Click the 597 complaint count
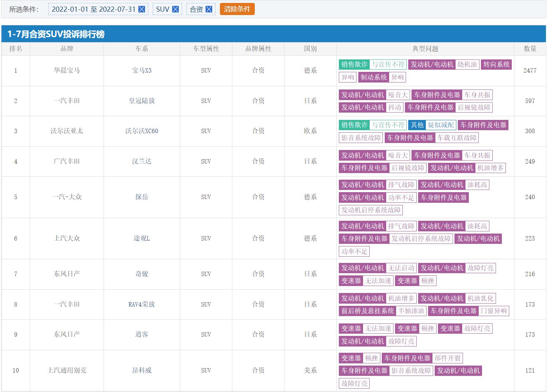This screenshot has height=392, width=547. point(530,101)
